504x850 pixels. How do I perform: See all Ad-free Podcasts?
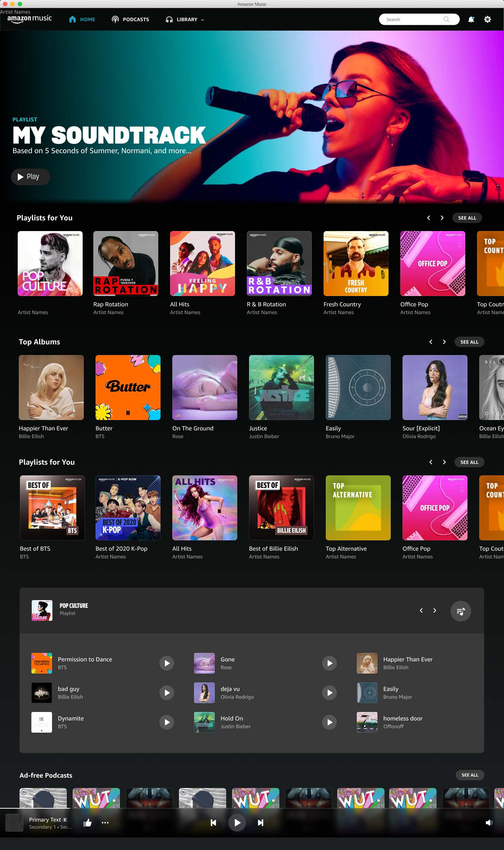(470, 775)
